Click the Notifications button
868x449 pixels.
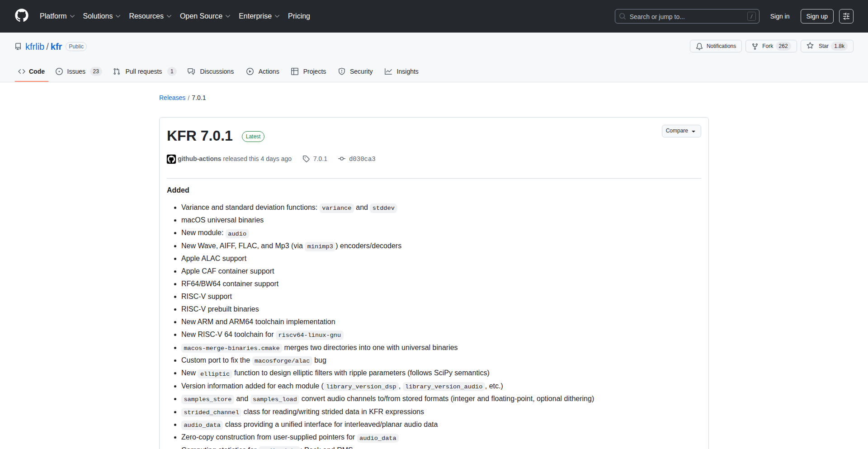(x=716, y=46)
